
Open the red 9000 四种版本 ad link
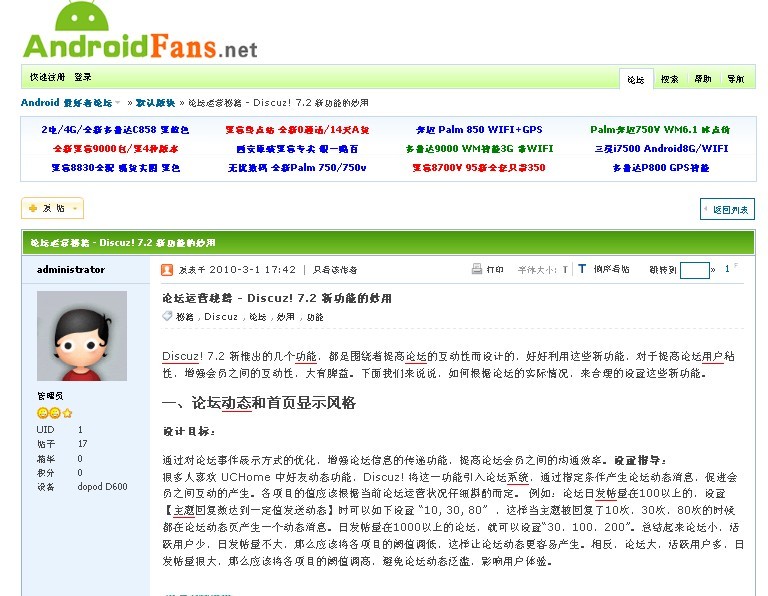pos(116,149)
